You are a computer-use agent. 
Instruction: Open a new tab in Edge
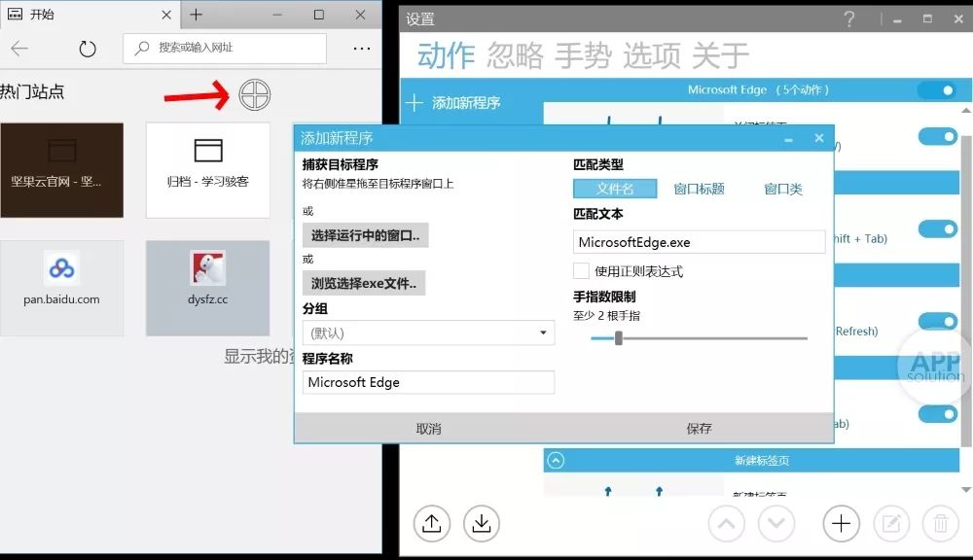(197, 15)
